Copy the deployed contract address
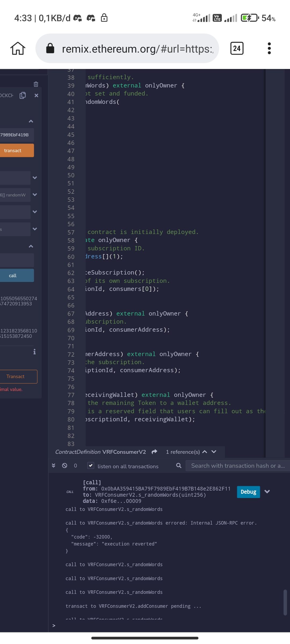Screen dimensions: 290x644 [x=23, y=95]
